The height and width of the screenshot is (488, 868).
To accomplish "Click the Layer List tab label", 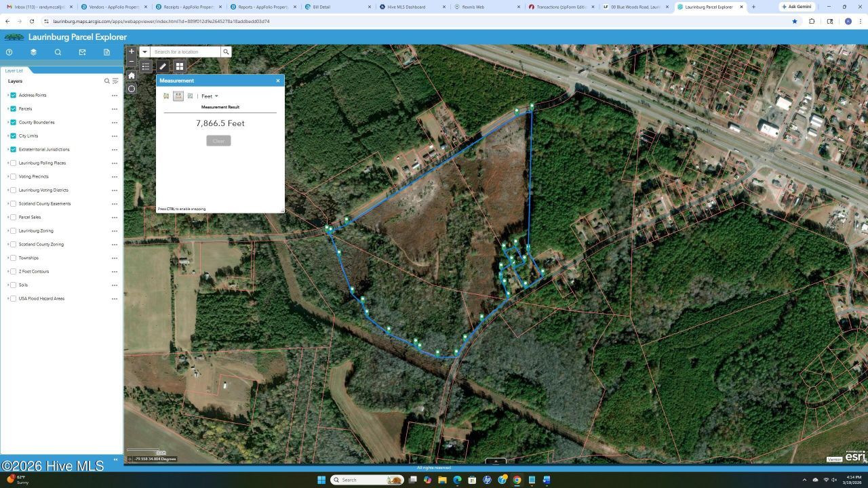I will (14, 70).
